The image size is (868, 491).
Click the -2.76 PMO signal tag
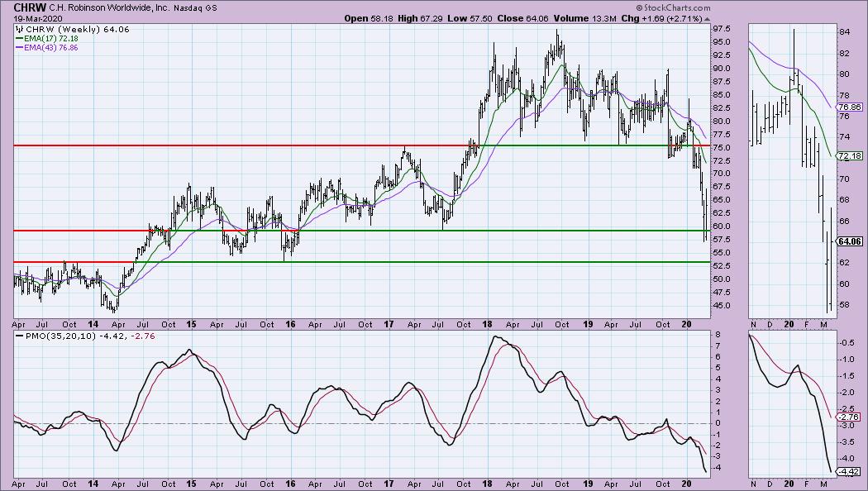(x=849, y=417)
